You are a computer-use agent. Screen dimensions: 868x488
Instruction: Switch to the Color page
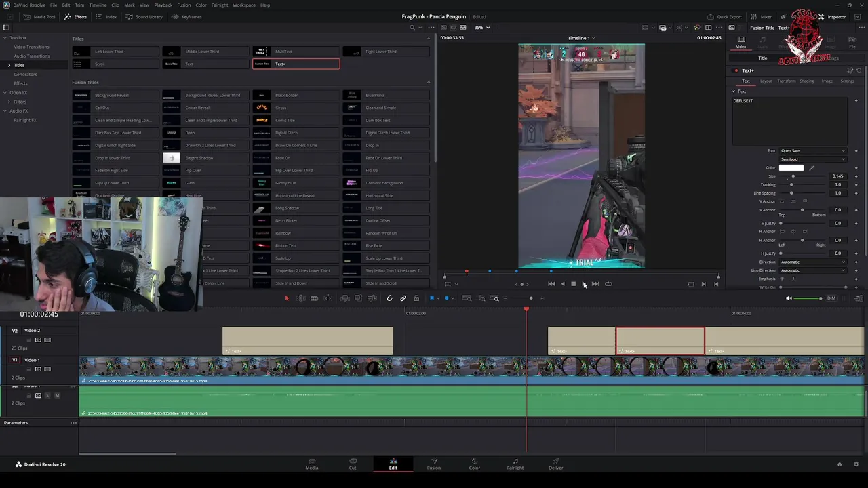[475, 464]
